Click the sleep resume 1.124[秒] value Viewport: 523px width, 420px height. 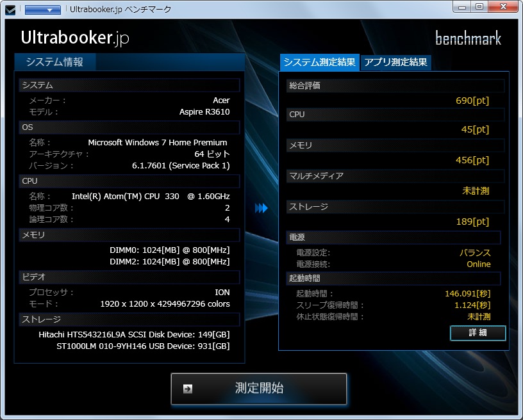472,305
